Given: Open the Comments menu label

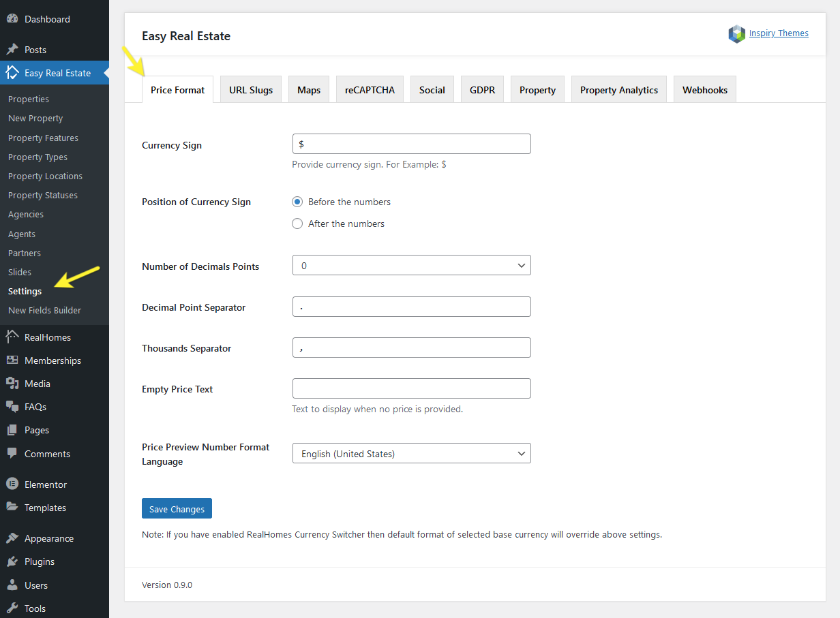Looking at the screenshot, I should (x=47, y=454).
